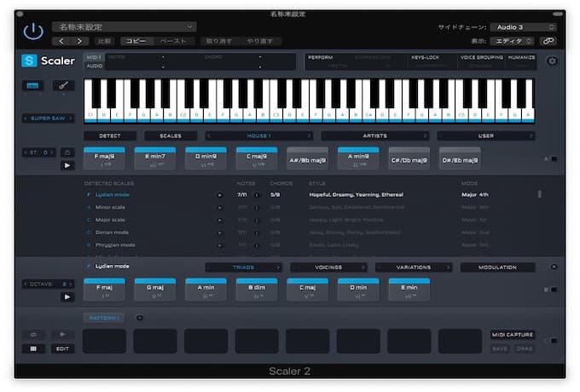The width and height of the screenshot is (580, 392).
Task: Select the Dorian mode scale row
Action: pyautogui.click(x=112, y=233)
